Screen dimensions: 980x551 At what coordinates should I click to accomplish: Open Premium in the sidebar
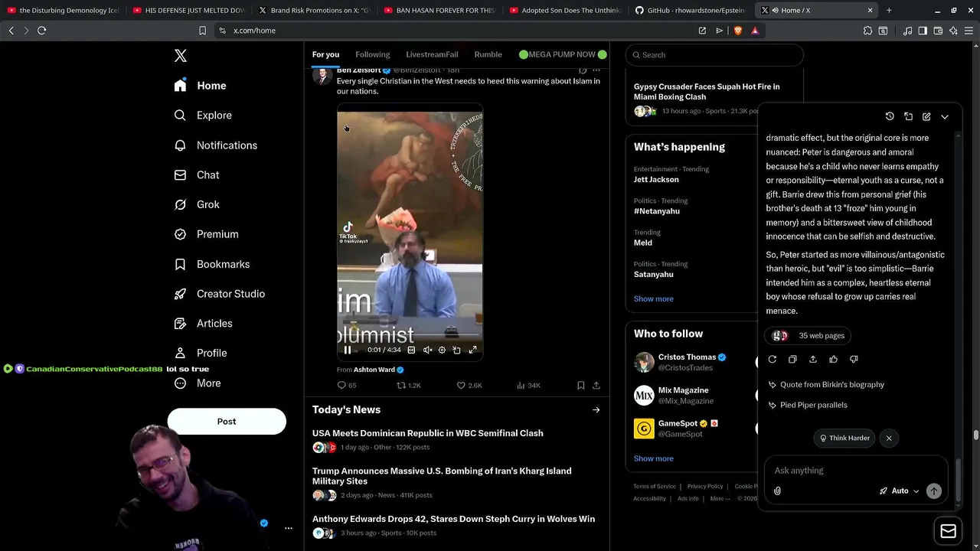[206, 234]
